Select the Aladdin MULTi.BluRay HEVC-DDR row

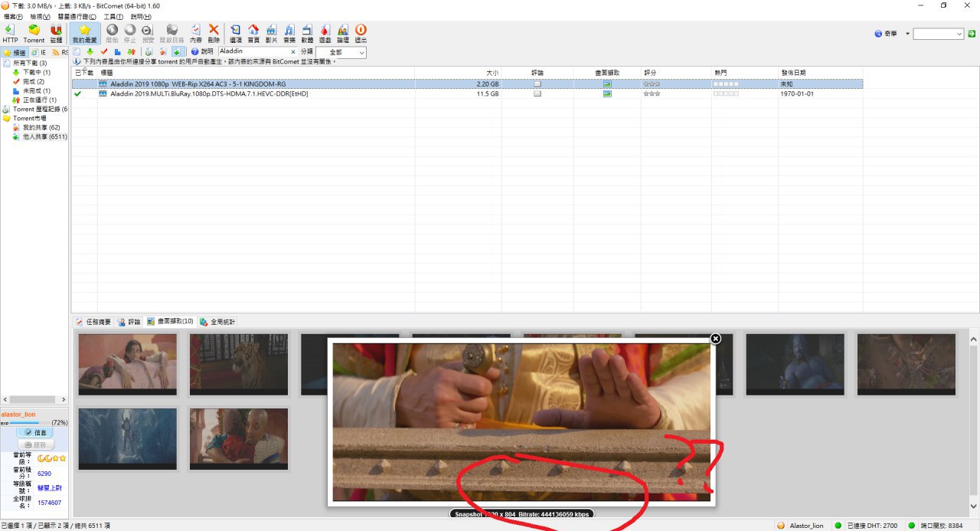tap(467, 93)
